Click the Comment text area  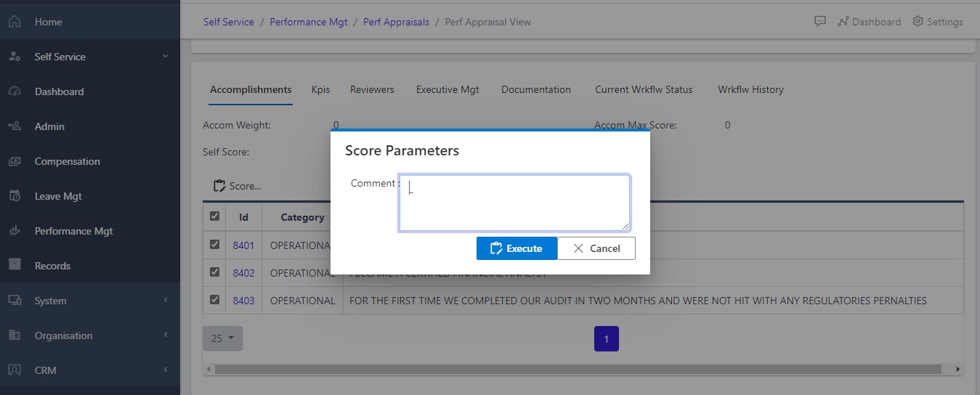pyautogui.click(x=514, y=203)
